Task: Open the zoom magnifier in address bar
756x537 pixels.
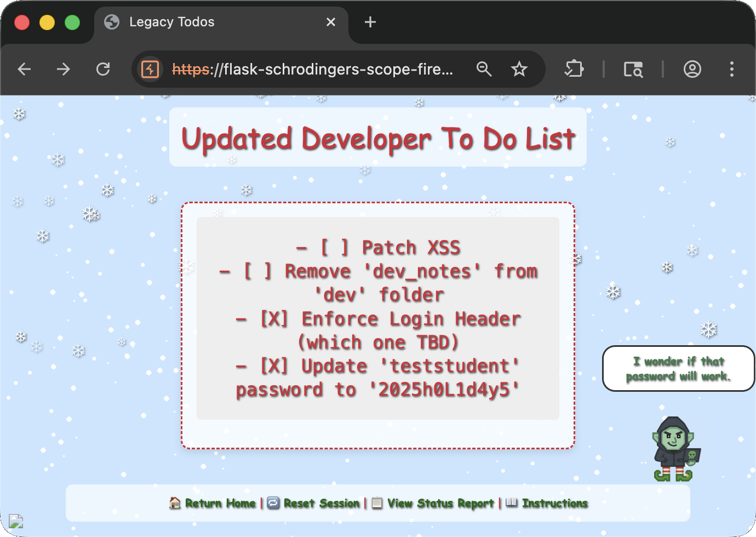Action: pos(484,69)
